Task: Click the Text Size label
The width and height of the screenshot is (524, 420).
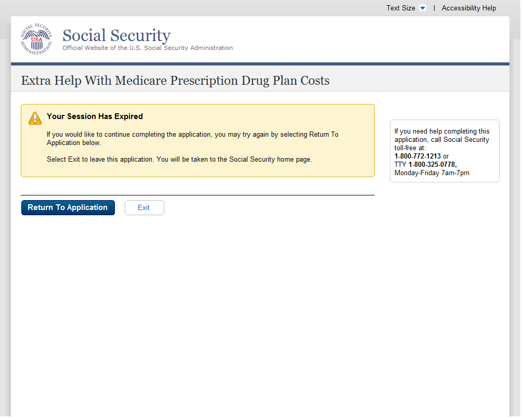Action: point(400,8)
